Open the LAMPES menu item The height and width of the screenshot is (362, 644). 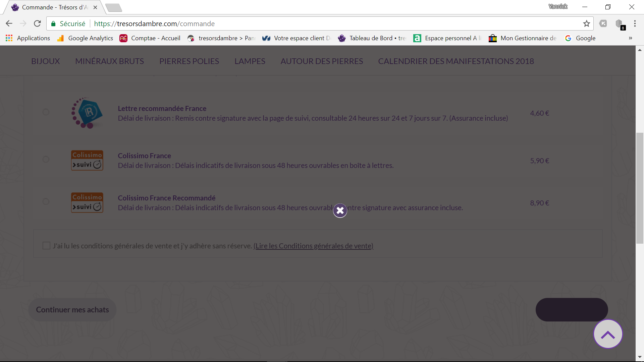coord(250,61)
